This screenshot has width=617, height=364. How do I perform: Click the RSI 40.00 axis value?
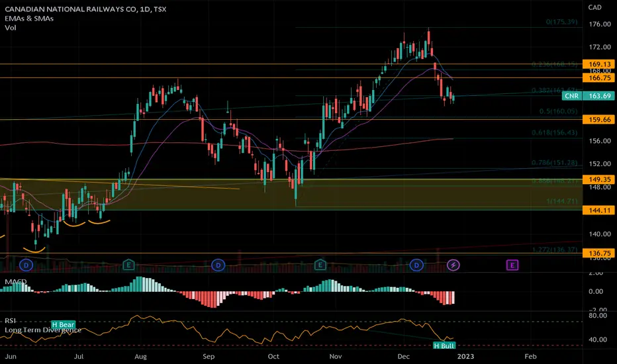(x=598, y=340)
